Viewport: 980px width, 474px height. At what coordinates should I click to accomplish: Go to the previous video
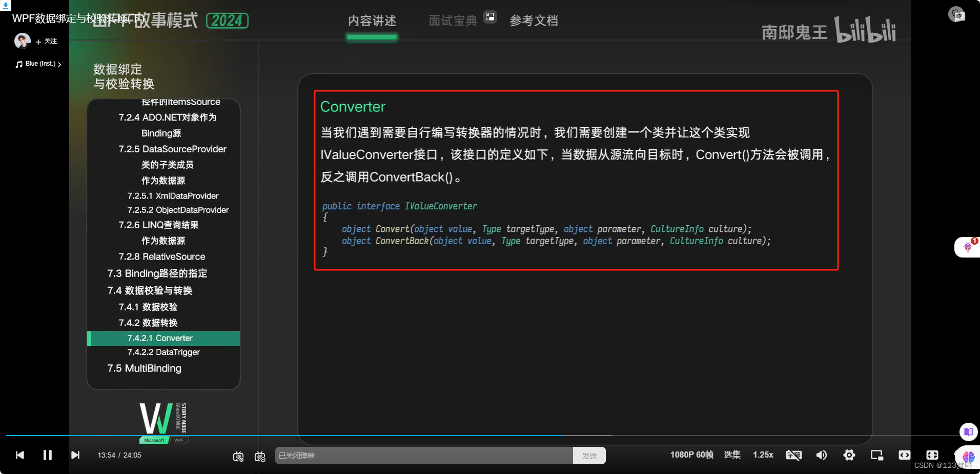coord(20,455)
